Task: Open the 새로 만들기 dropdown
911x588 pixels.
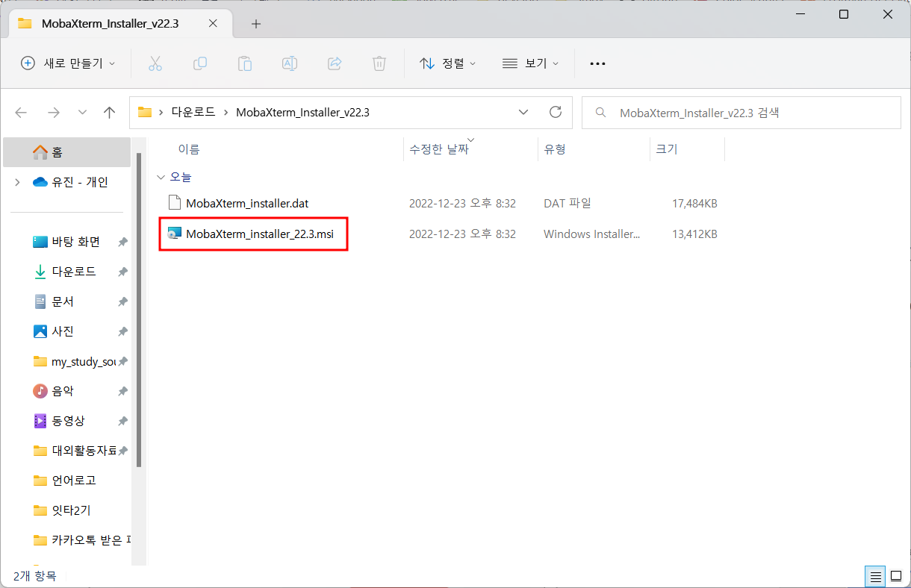Action: coord(68,63)
